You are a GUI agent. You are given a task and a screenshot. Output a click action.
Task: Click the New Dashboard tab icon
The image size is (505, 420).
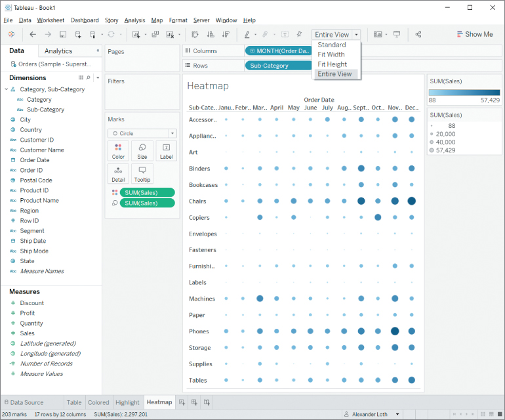coord(194,402)
